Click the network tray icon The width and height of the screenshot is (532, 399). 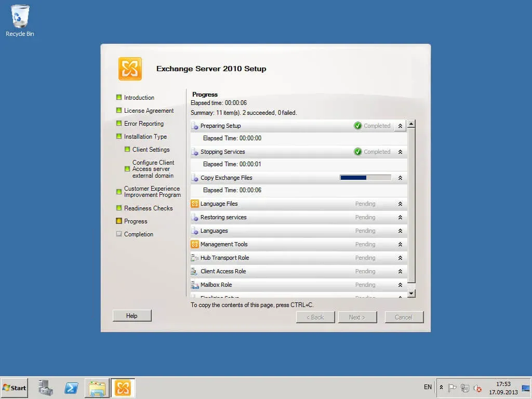point(465,388)
